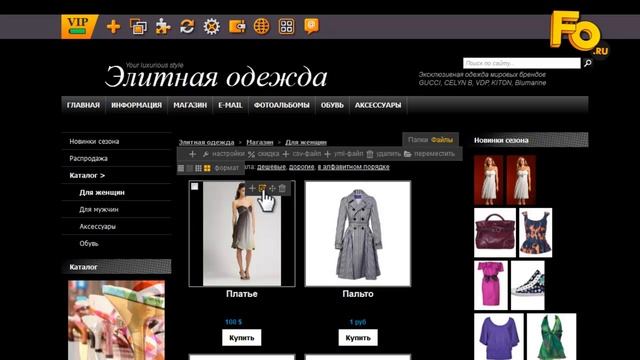Screen dimensions: 640x360
Task: Click the globe icon in the top toolbar
Action: (261, 27)
